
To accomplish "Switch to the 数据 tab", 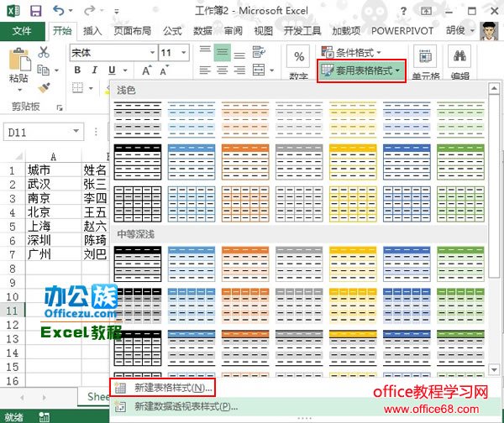I will click(x=202, y=31).
